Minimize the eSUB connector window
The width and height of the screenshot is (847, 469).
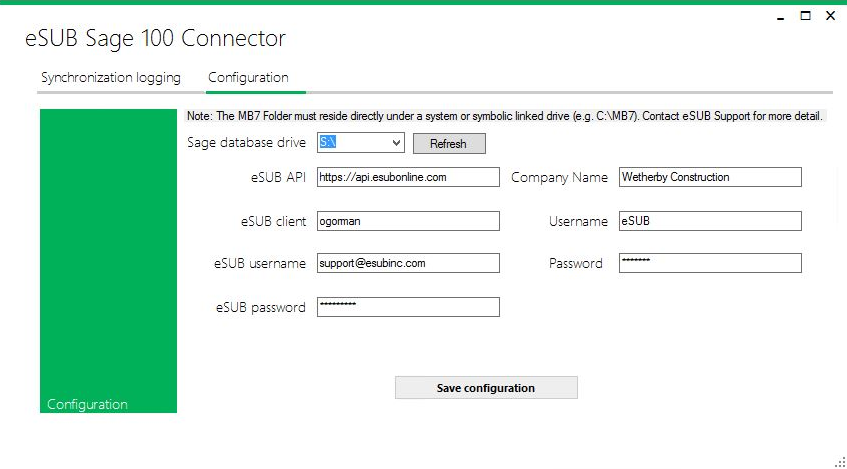click(x=781, y=18)
